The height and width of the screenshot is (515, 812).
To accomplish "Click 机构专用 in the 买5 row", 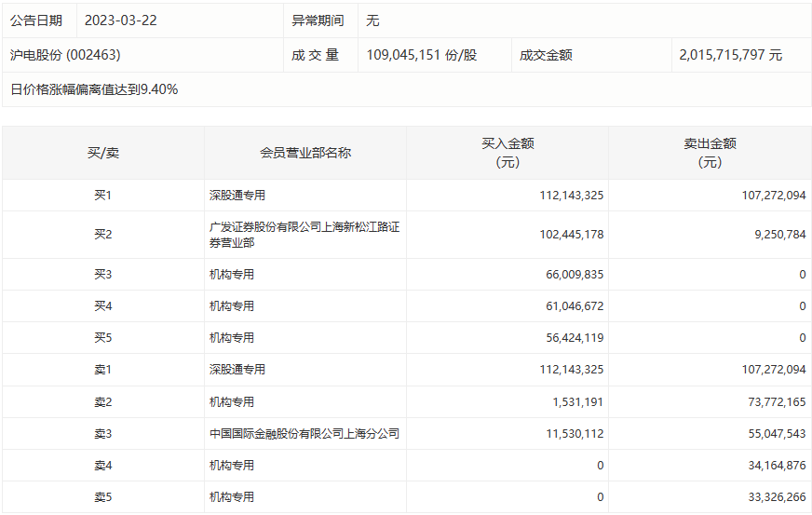I will 232,338.
